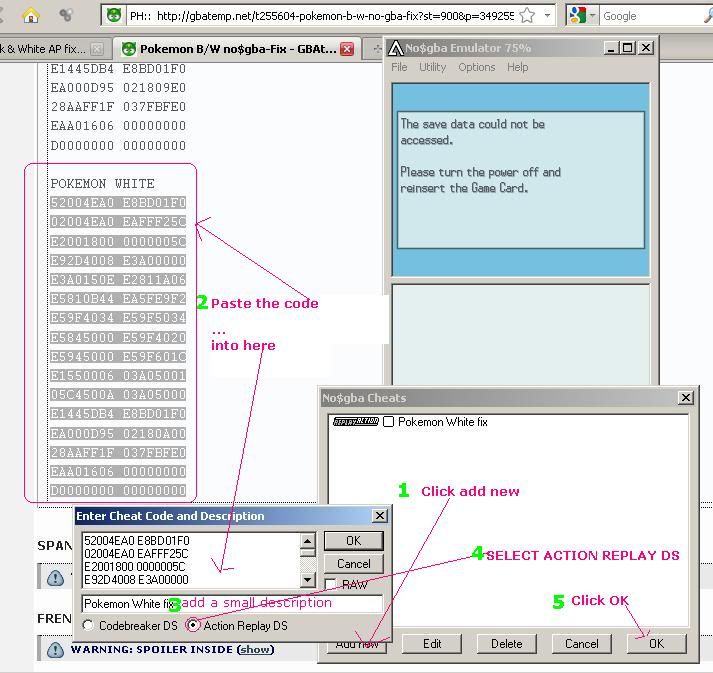Select Codebreaker DS radio button

88,626
